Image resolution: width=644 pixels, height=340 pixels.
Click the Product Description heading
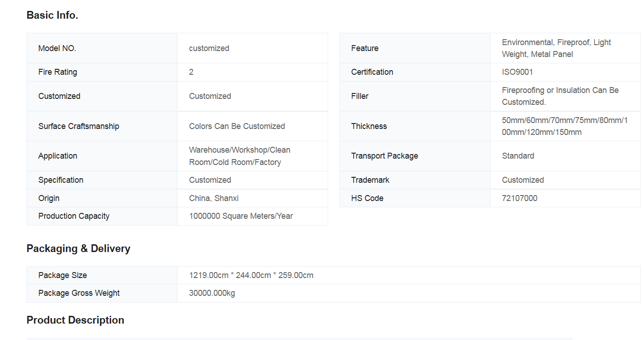(x=75, y=320)
